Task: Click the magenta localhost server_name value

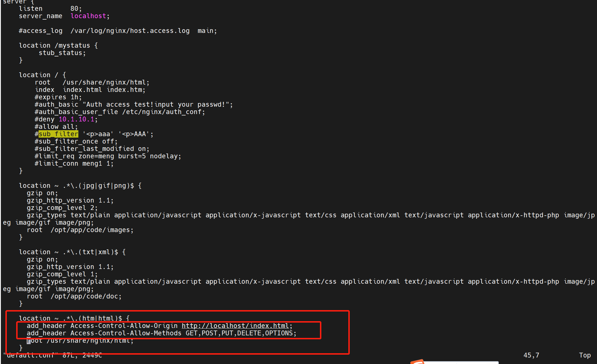Action: [88, 16]
